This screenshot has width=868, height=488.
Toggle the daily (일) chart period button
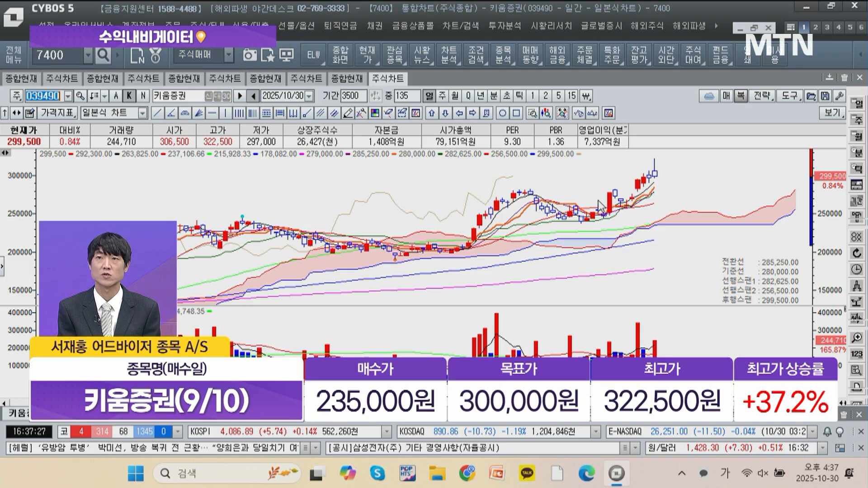[x=429, y=96]
